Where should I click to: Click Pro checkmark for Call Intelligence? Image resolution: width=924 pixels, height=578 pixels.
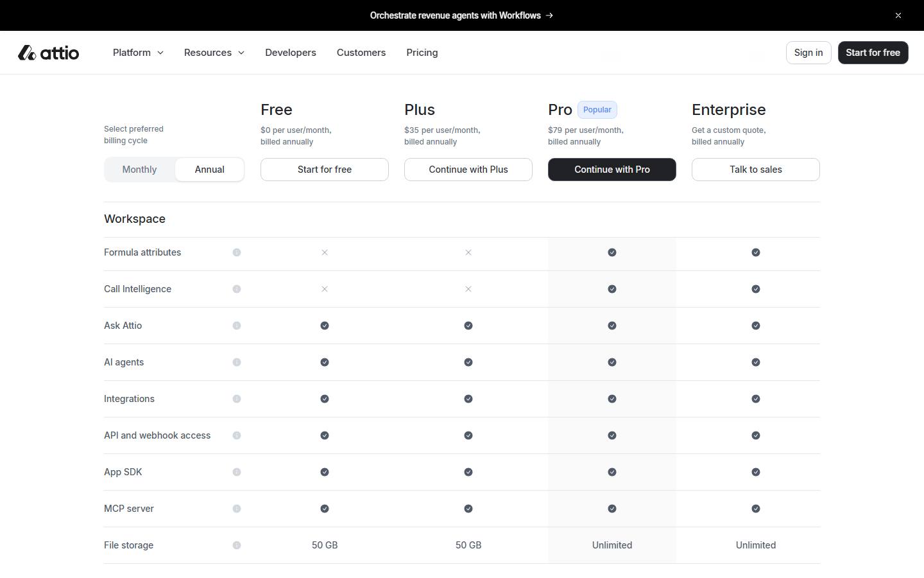pos(612,289)
